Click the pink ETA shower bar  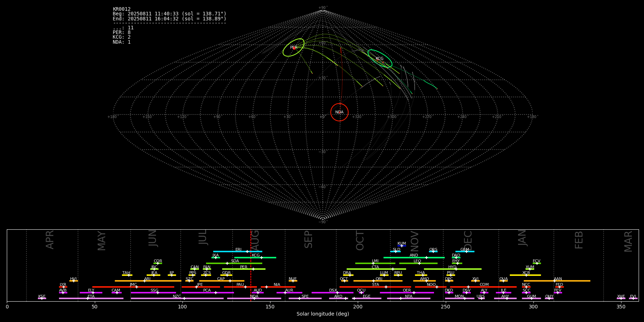pos(91,298)
